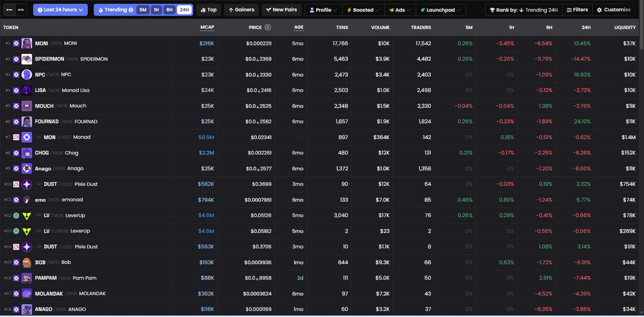The height and width of the screenshot is (317, 644).
Task: Click the 2d age on PAMPAM row
Action: [x=299, y=278]
